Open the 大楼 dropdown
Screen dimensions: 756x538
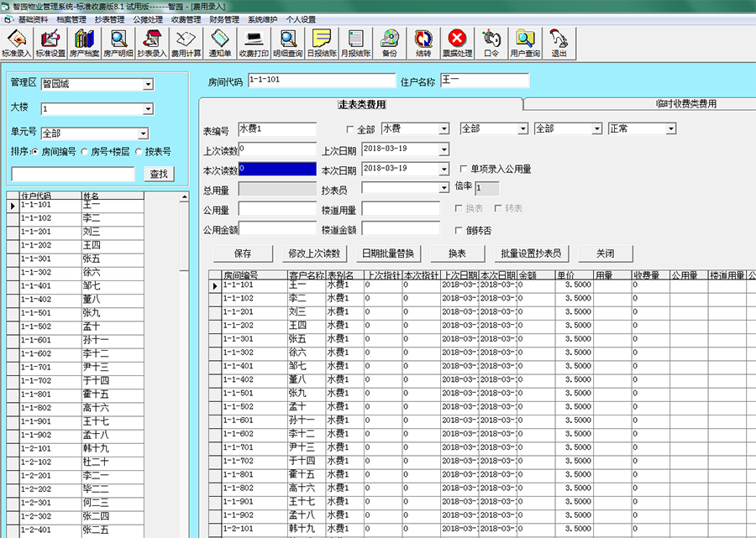[148, 109]
